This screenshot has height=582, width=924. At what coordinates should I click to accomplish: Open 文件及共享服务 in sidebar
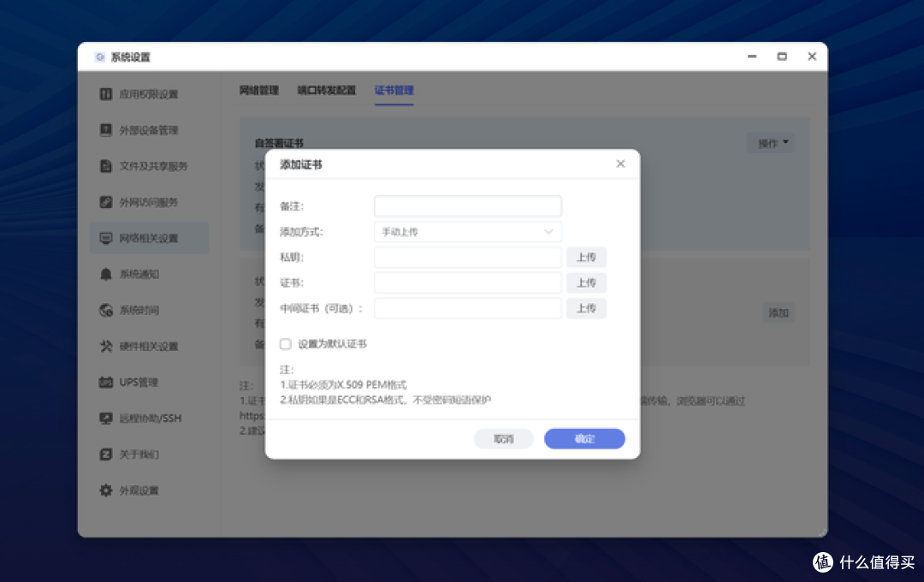pyautogui.click(x=149, y=166)
